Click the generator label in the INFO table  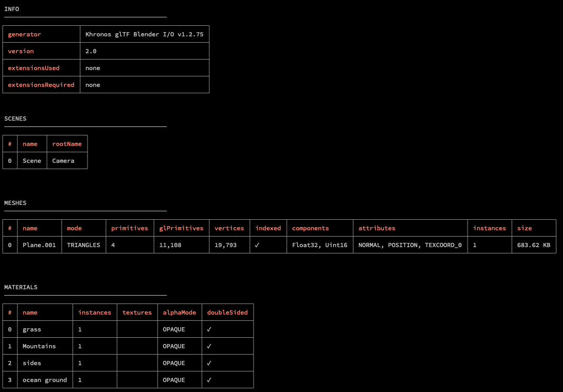click(x=24, y=34)
